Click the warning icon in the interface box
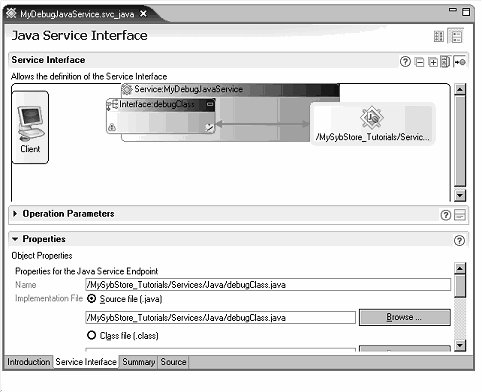This screenshot has height=392, width=482. 112,127
